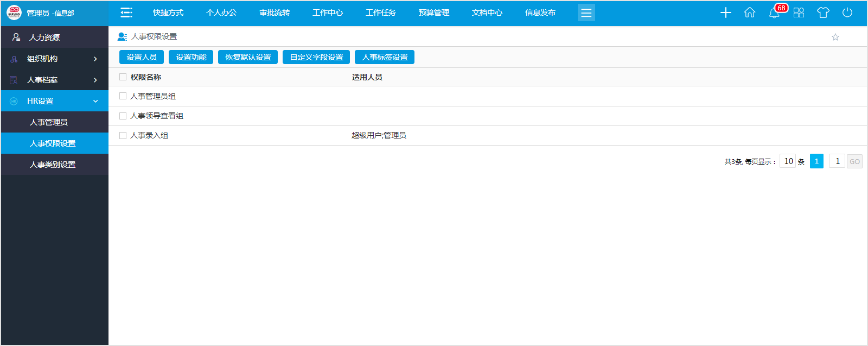The image size is (868, 346).
Task: Click the 人事领导查看组 row name
Action: pos(157,116)
